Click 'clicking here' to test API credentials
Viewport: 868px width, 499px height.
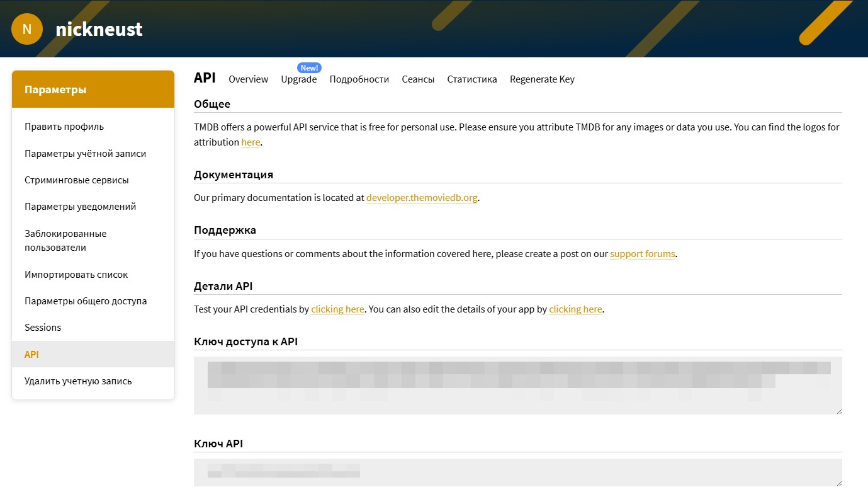(x=337, y=309)
